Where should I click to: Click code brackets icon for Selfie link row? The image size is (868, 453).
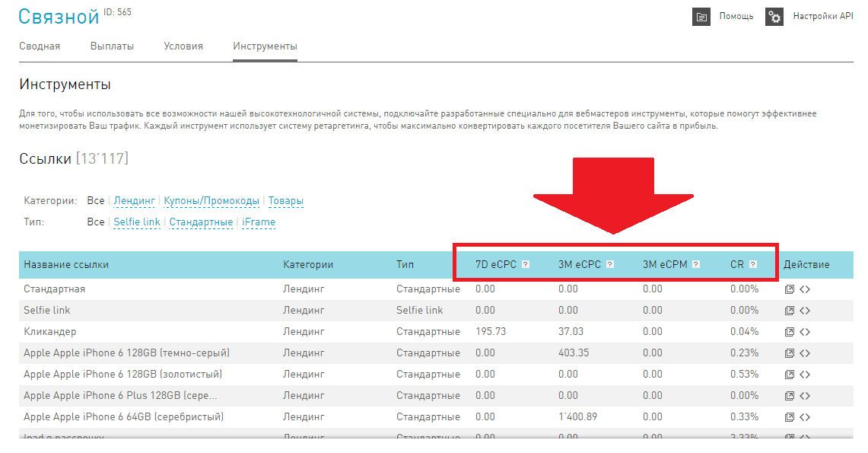pyautogui.click(x=805, y=311)
